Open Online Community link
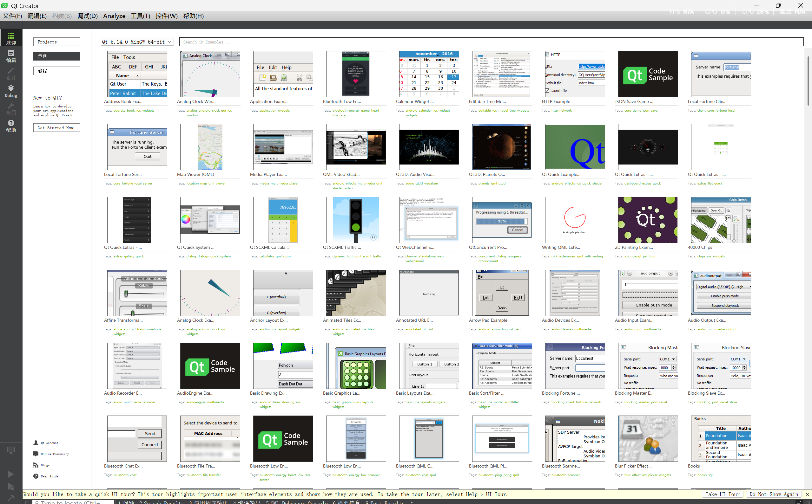This screenshot has width=812, height=504. 55,454
